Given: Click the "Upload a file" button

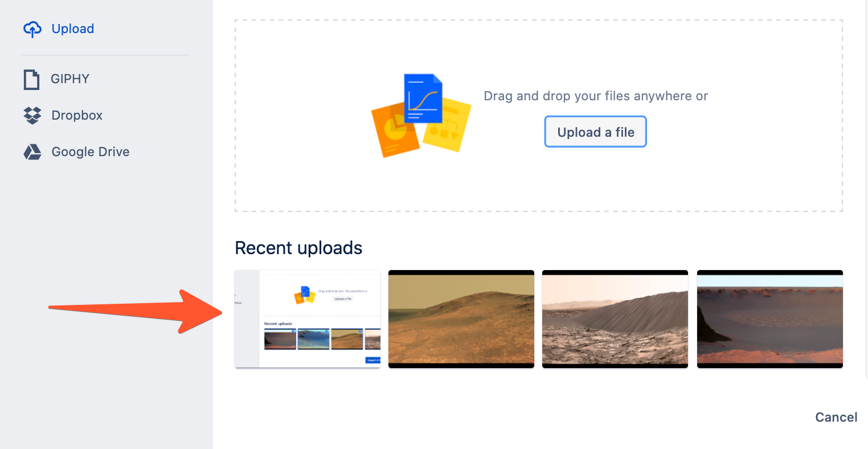Looking at the screenshot, I should click(x=595, y=132).
